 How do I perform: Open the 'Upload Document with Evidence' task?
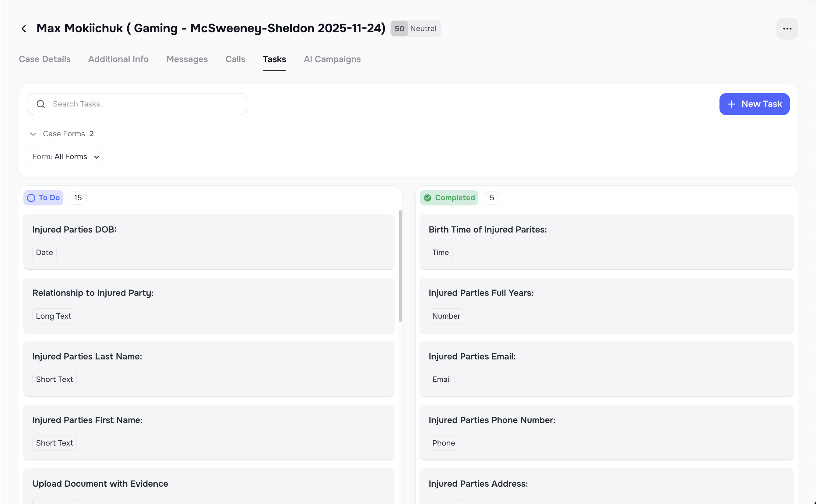(x=209, y=483)
